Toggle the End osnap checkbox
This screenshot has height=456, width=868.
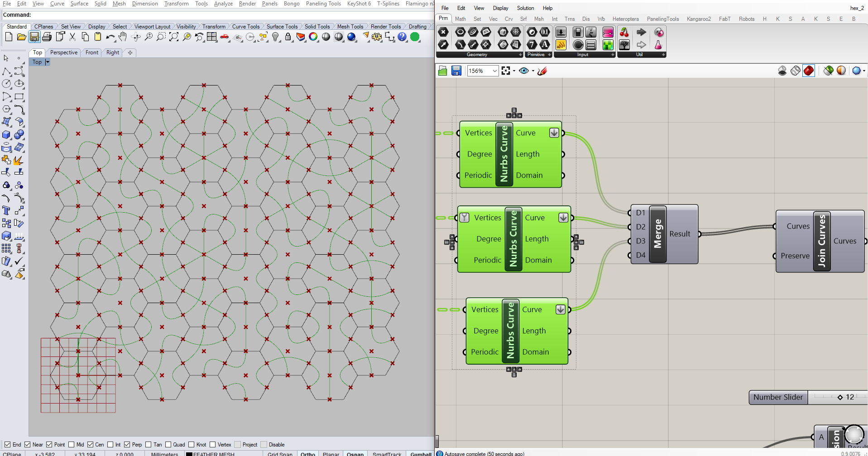7,445
